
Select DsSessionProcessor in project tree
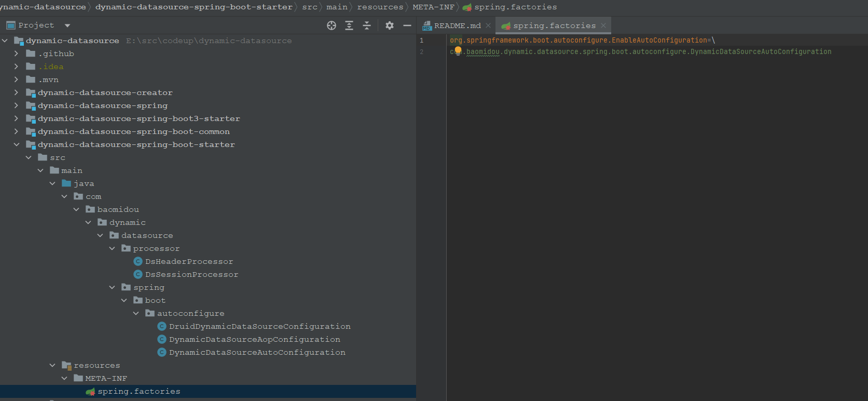point(191,274)
